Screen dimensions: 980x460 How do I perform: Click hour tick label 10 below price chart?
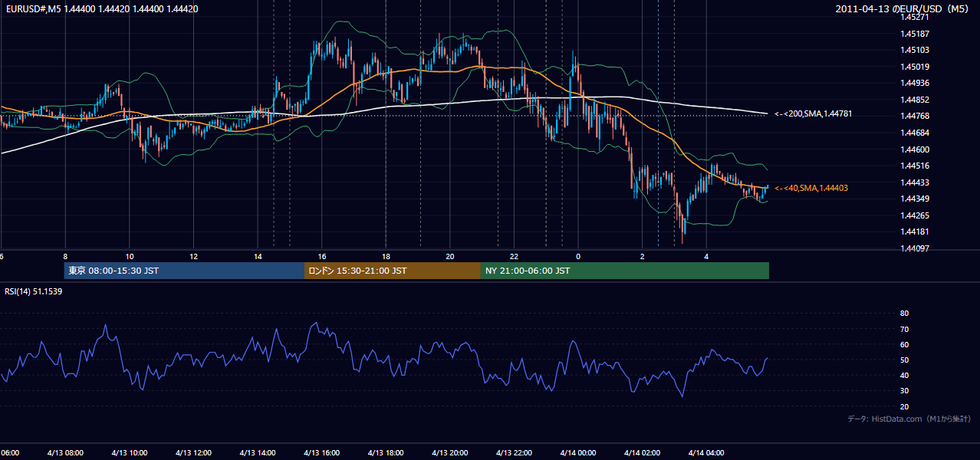point(130,256)
